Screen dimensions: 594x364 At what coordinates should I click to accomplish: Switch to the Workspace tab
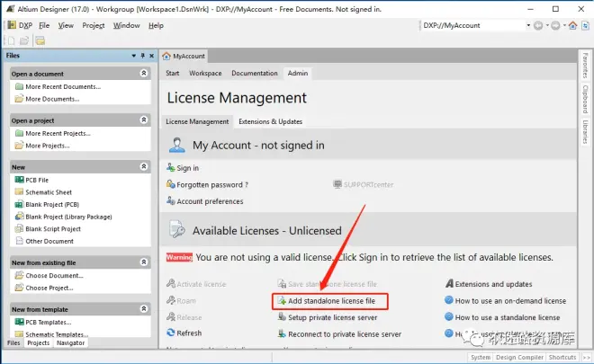(205, 73)
